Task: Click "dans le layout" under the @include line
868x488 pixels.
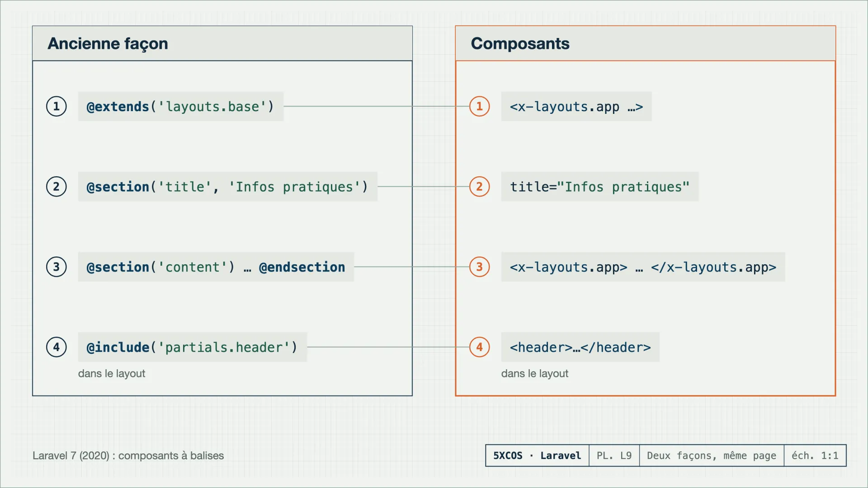Action: point(112,374)
